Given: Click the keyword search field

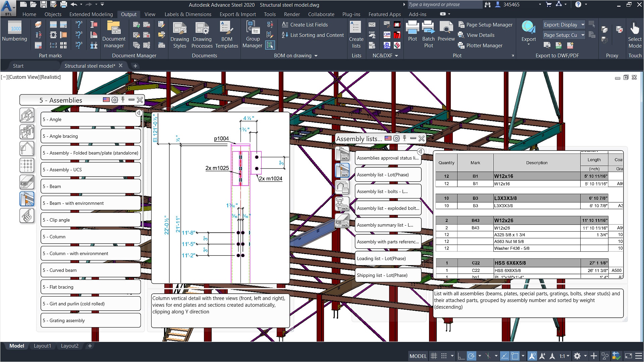Looking at the screenshot, I should tap(443, 5).
